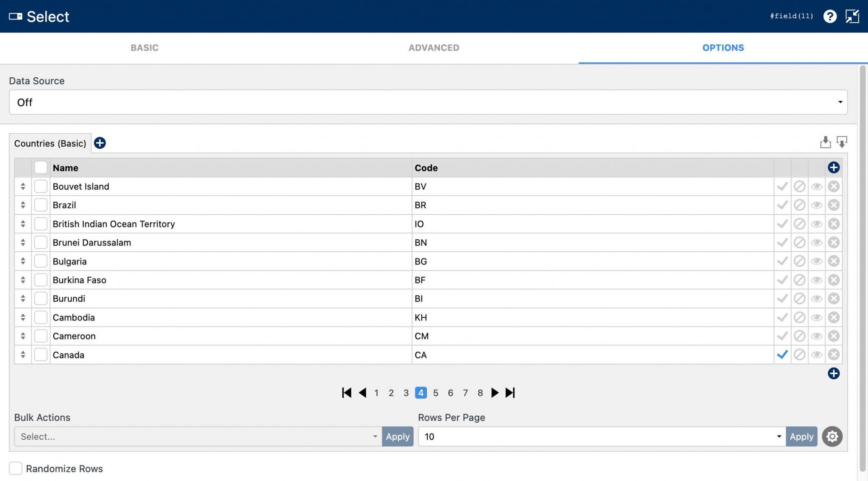This screenshot has width=868, height=481.
Task: Toggle select-all checkbox in header
Action: pyautogui.click(x=41, y=168)
